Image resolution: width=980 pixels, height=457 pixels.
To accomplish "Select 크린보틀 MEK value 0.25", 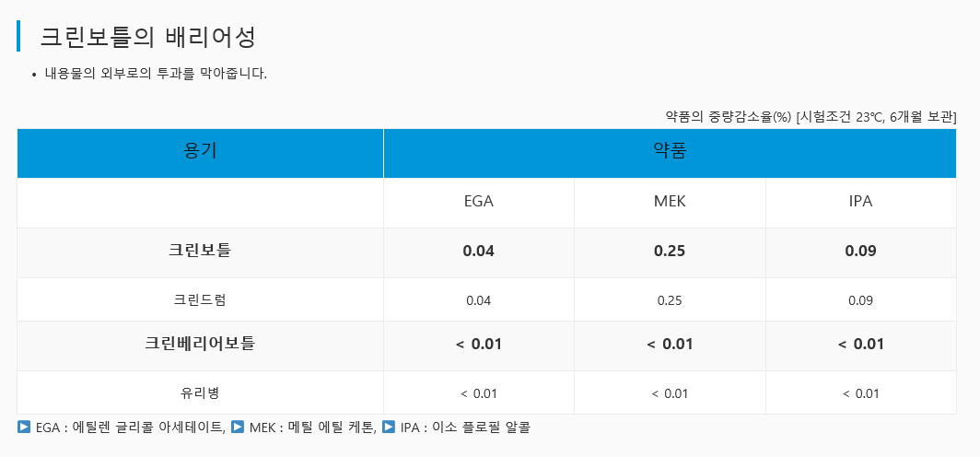I will (x=670, y=252).
